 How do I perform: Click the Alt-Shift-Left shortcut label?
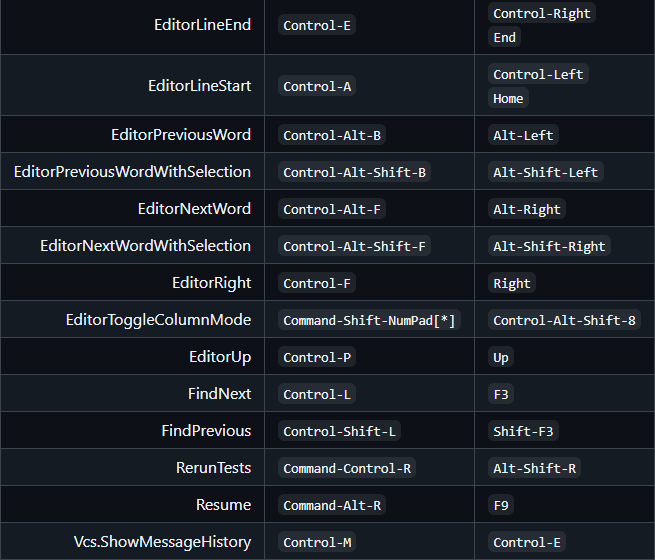click(545, 172)
